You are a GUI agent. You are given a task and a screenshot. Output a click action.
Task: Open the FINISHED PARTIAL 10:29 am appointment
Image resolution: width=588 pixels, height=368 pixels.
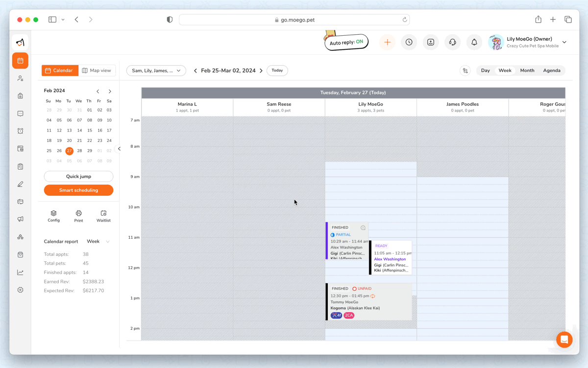point(347,241)
